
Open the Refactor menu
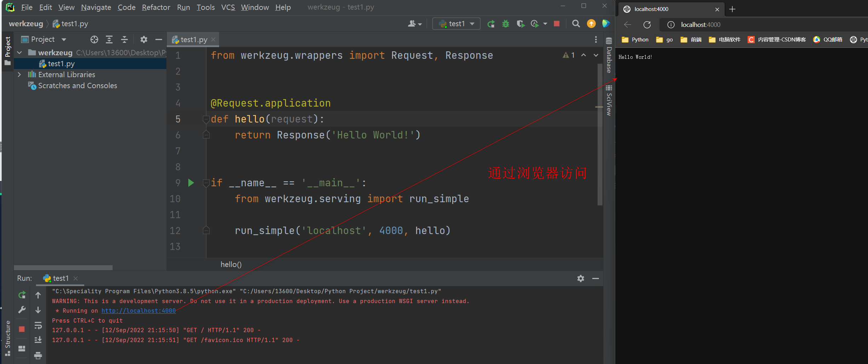[156, 7]
